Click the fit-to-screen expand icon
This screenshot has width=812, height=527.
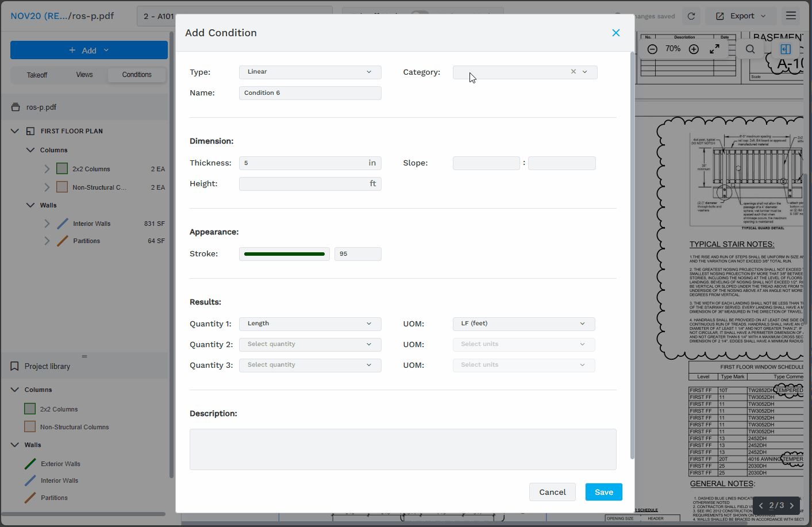coord(714,49)
